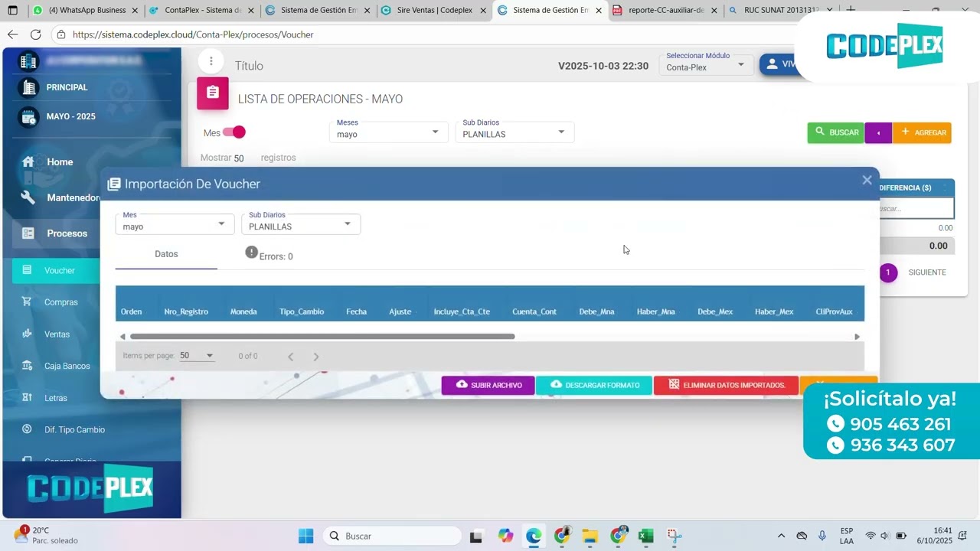This screenshot has height=551, width=980.
Task: Click the green BUSCAR button
Action: (835, 132)
